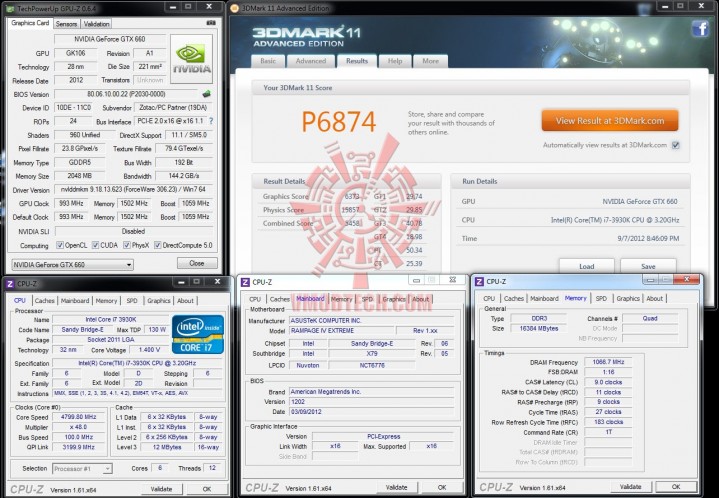Select the Graphics Card tab in GPU-Z

pos(30,23)
